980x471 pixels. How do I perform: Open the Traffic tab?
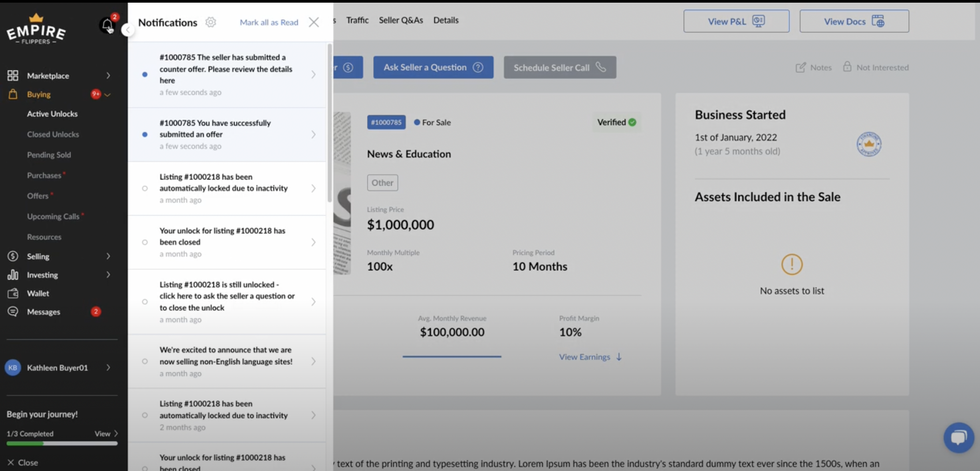[x=357, y=20]
